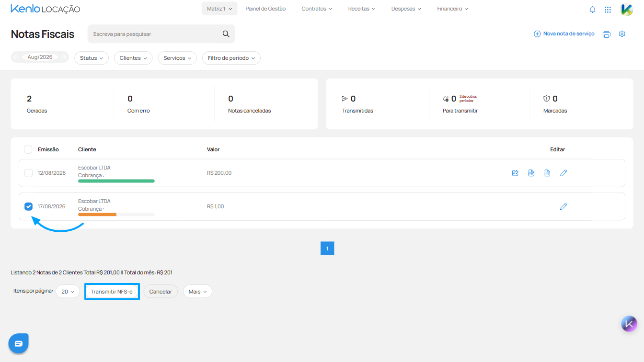This screenshot has width=644, height=362.
Task: Go to next month arrow after Aug/2026
Action: pyautogui.click(x=62, y=57)
